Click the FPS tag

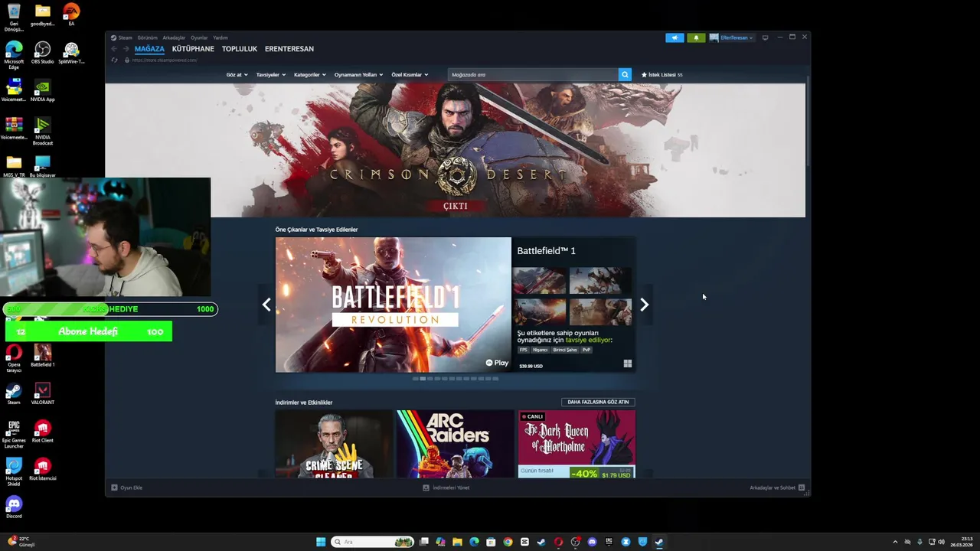(524, 350)
